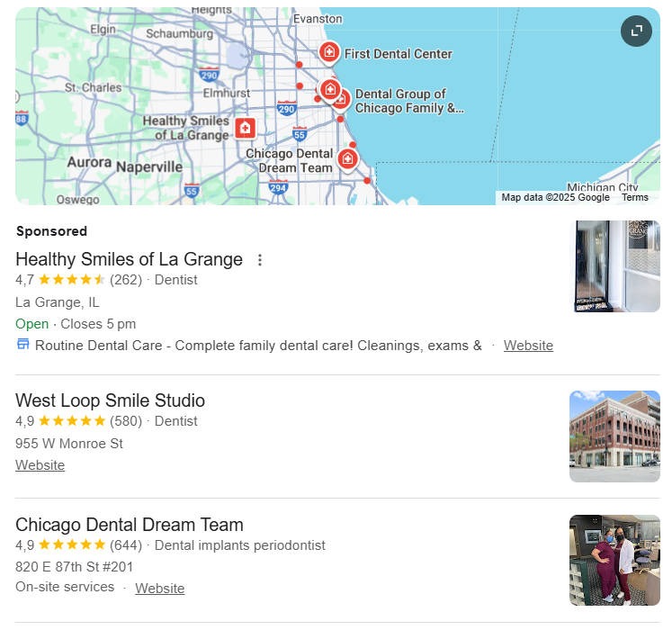This screenshot has width=672, height=630.
Task: Click the 820 E 87th St #201 address
Action: 74,567
